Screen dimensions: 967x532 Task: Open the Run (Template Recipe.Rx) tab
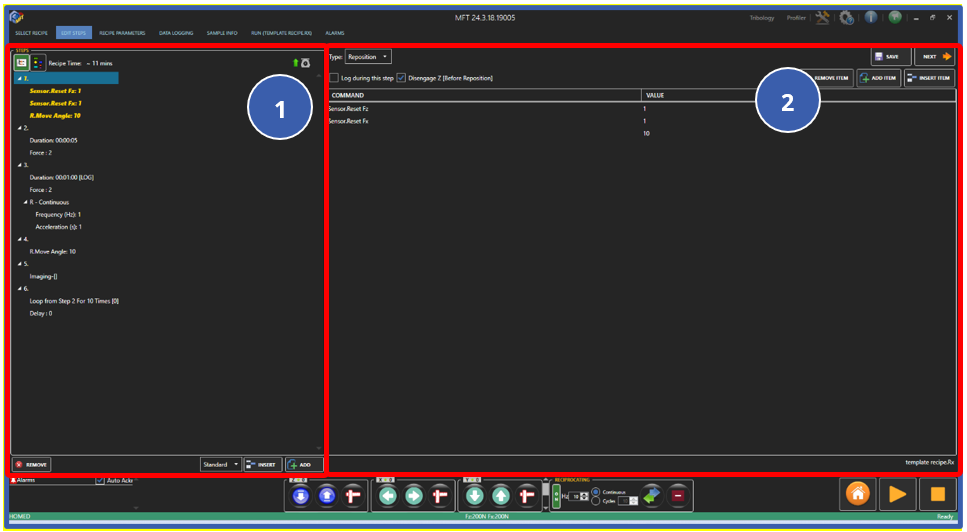(x=281, y=33)
